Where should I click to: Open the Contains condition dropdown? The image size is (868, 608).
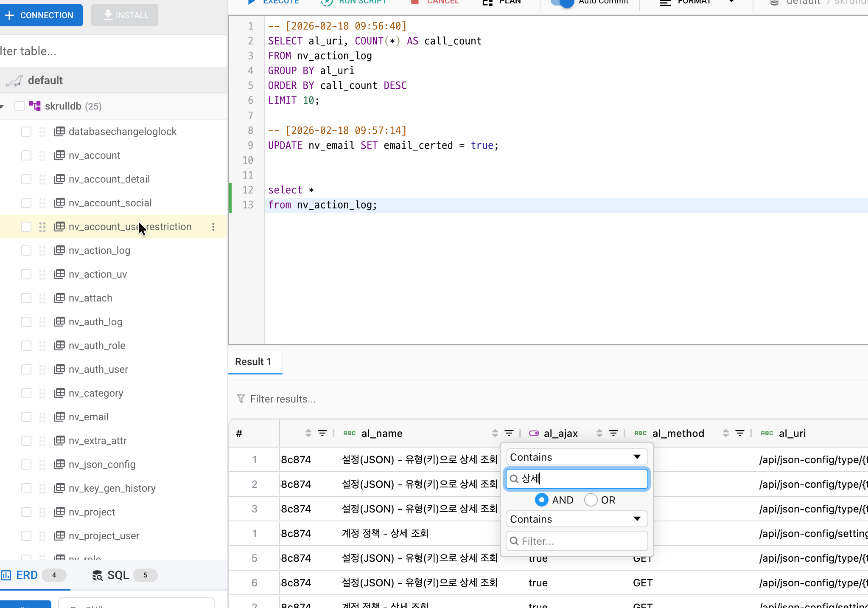coord(577,457)
